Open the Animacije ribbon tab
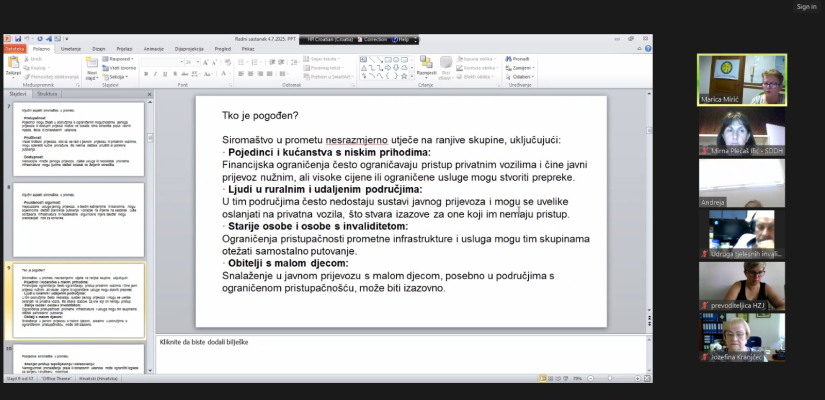The image size is (825, 400). 153,48
